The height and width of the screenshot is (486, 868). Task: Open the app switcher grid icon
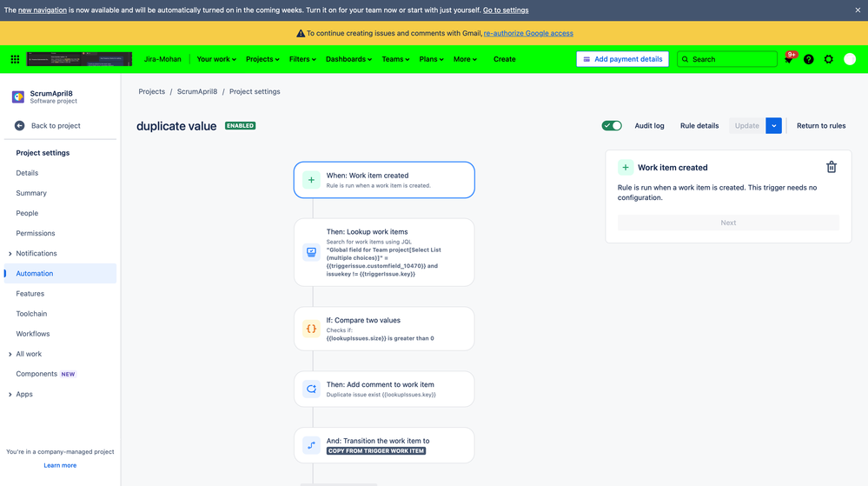pyautogui.click(x=15, y=59)
